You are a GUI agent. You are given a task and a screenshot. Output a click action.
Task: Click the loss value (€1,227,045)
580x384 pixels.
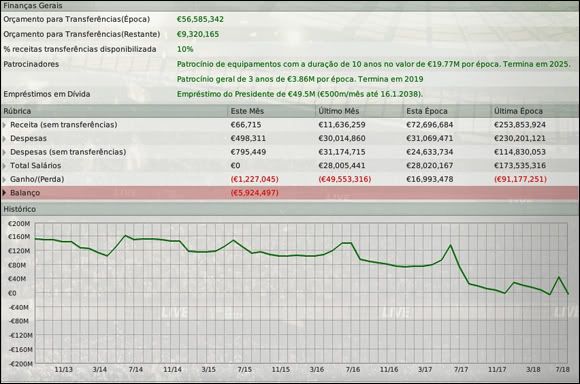pos(254,179)
